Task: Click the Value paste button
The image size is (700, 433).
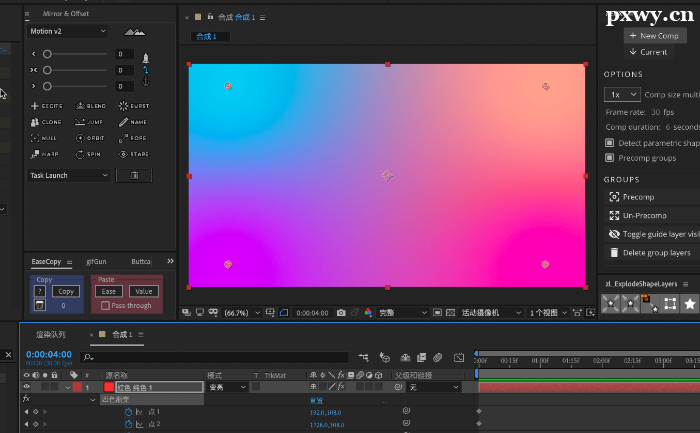Action: (x=144, y=291)
